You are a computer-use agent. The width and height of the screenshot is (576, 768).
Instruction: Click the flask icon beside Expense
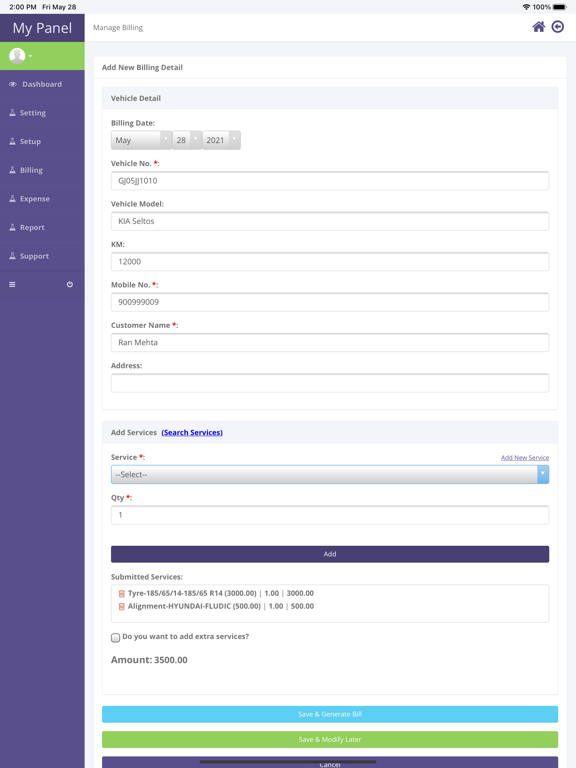(x=12, y=198)
